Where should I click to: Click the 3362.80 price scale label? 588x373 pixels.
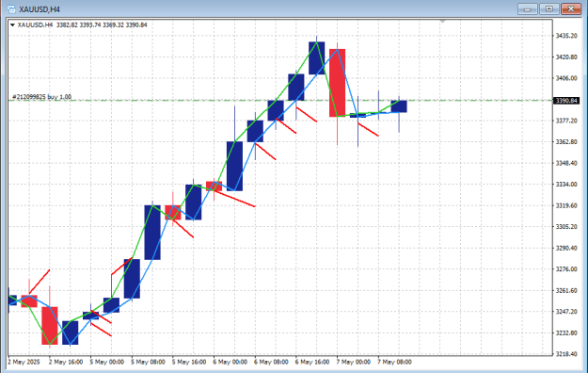pyautogui.click(x=566, y=142)
